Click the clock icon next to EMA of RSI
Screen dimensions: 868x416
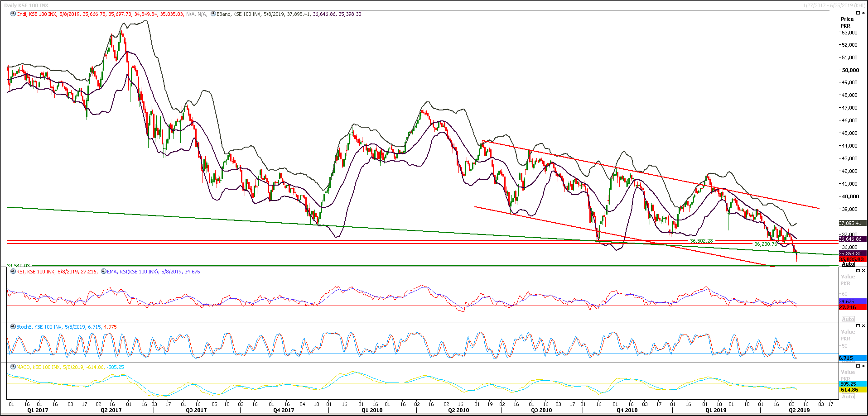(103, 272)
